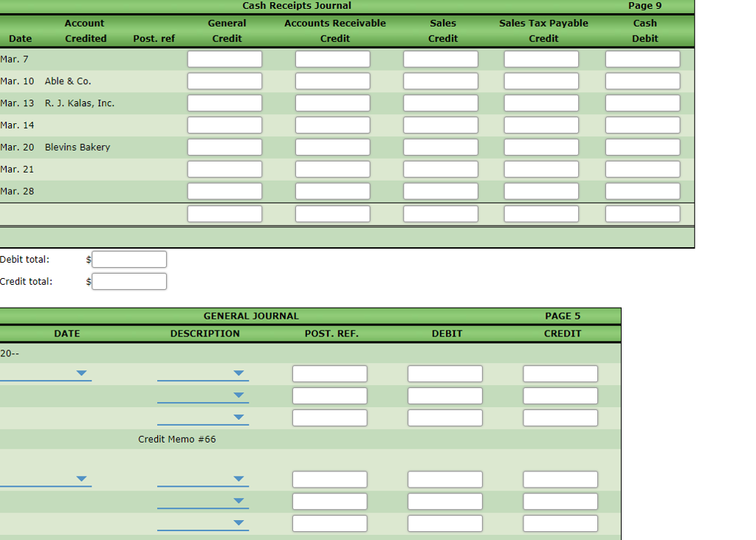
Task: Open the Description dropdown beside the second Date dropdown
Action: (238, 479)
